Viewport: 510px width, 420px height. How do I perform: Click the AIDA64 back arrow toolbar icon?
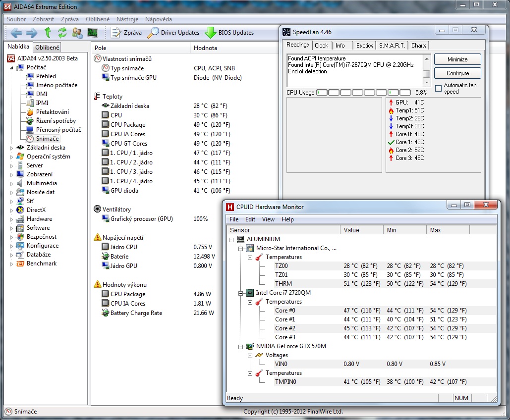tap(16, 33)
